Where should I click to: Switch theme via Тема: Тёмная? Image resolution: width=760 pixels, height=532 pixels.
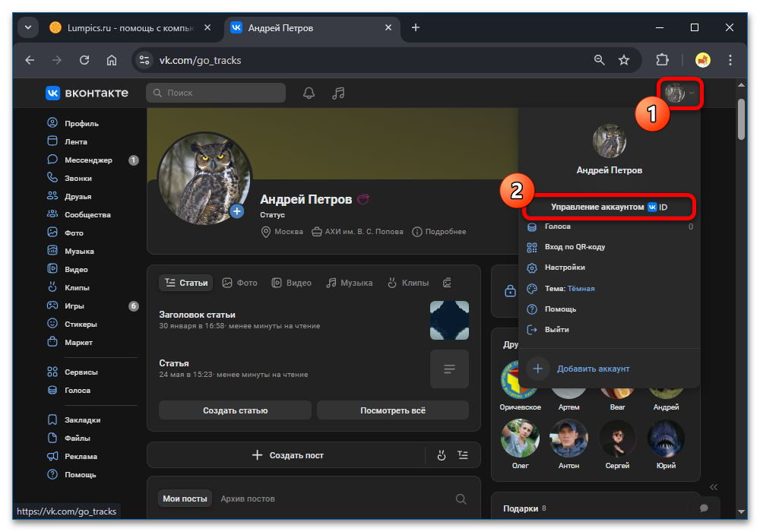pyautogui.click(x=610, y=288)
